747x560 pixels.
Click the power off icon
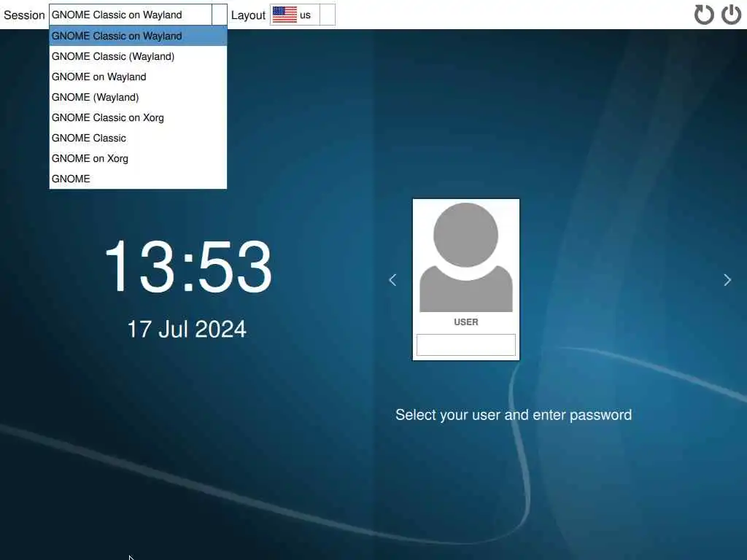pyautogui.click(x=731, y=15)
